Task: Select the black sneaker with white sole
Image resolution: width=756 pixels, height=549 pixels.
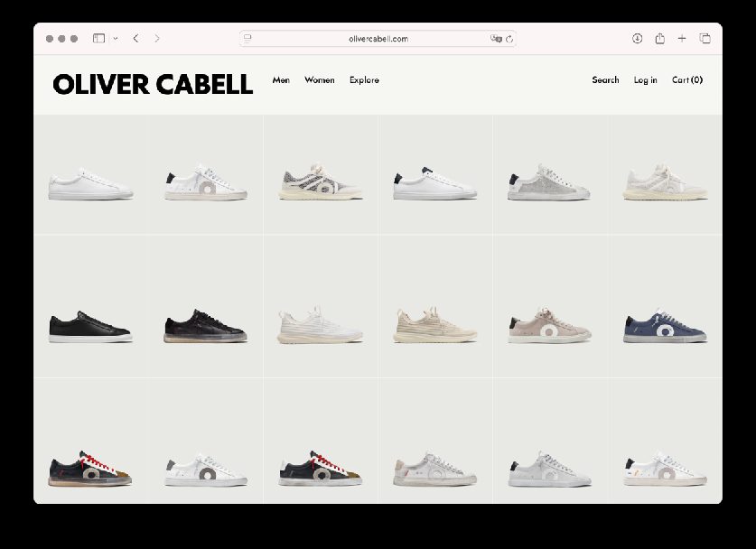Action: click(x=90, y=327)
